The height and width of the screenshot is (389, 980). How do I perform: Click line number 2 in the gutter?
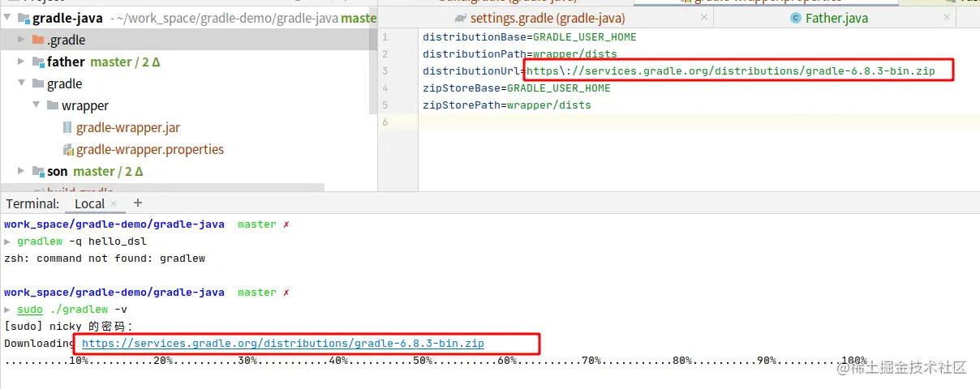(385, 53)
